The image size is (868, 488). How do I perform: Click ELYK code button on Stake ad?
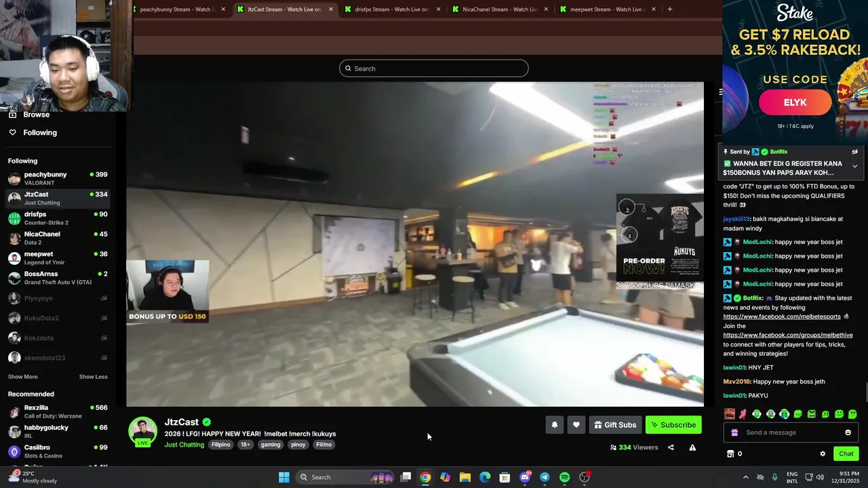tap(795, 102)
